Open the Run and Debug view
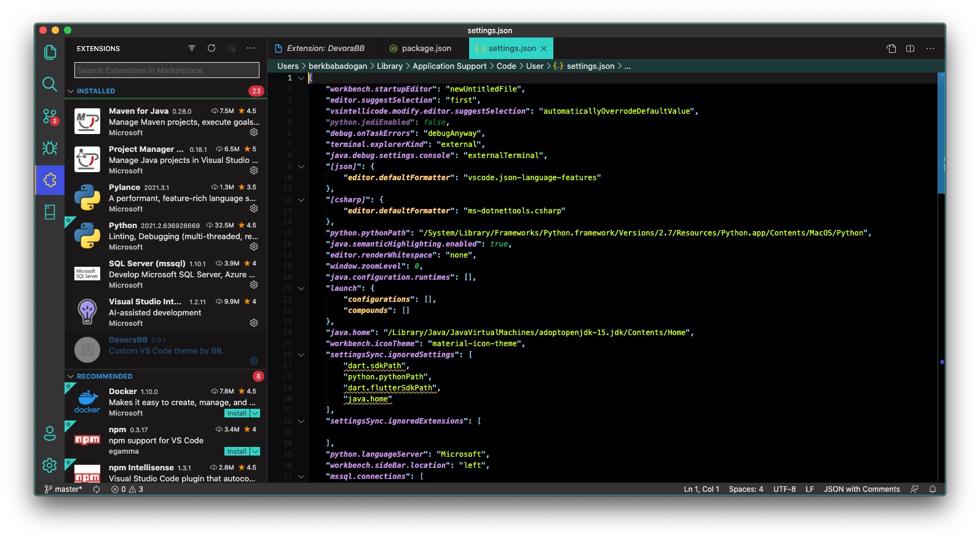The width and height of the screenshot is (980, 541). 50,148
